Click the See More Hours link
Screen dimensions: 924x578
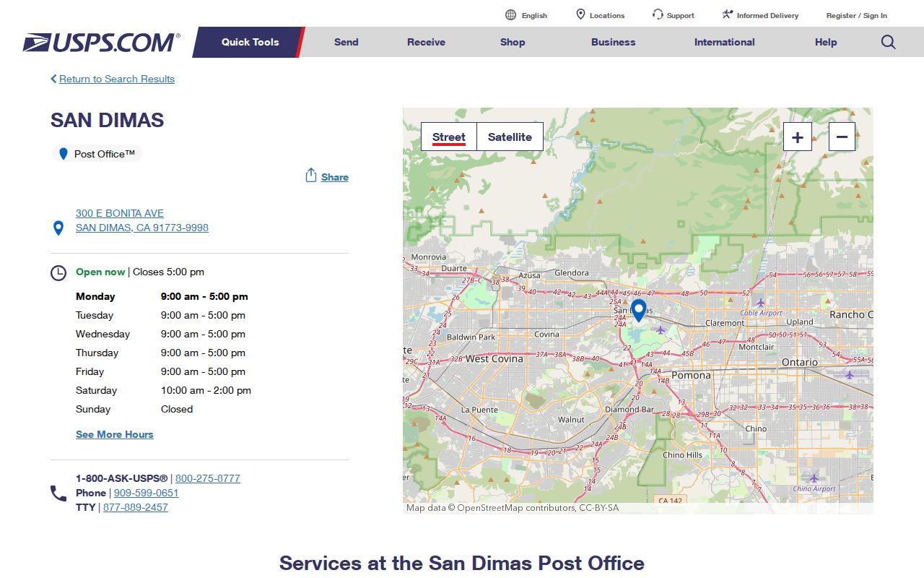point(115,434)
